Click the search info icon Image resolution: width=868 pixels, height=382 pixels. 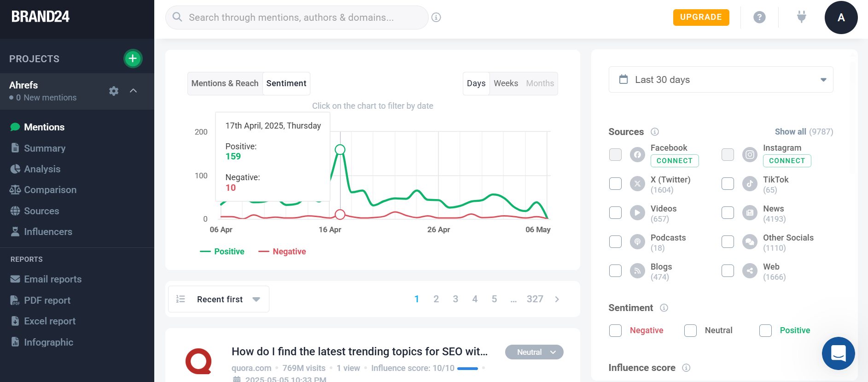click(436, 18)
